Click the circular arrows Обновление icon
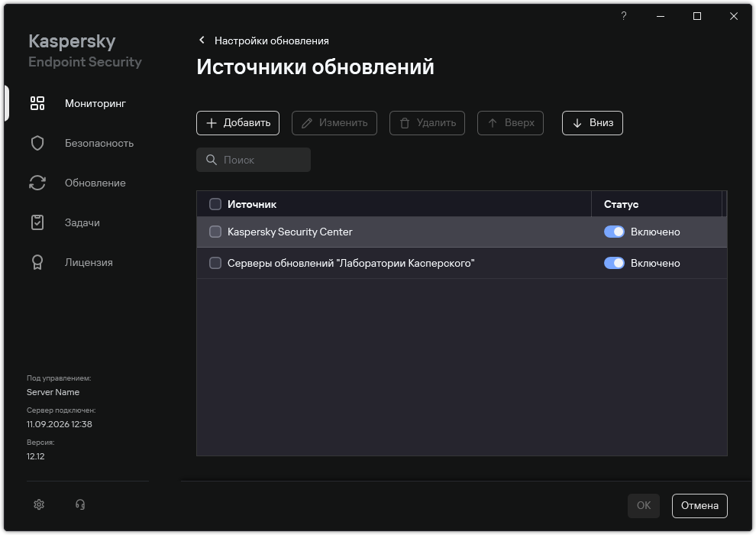This screenshot has width=756, height=535. pyautogui.click(x=37, y=183)
